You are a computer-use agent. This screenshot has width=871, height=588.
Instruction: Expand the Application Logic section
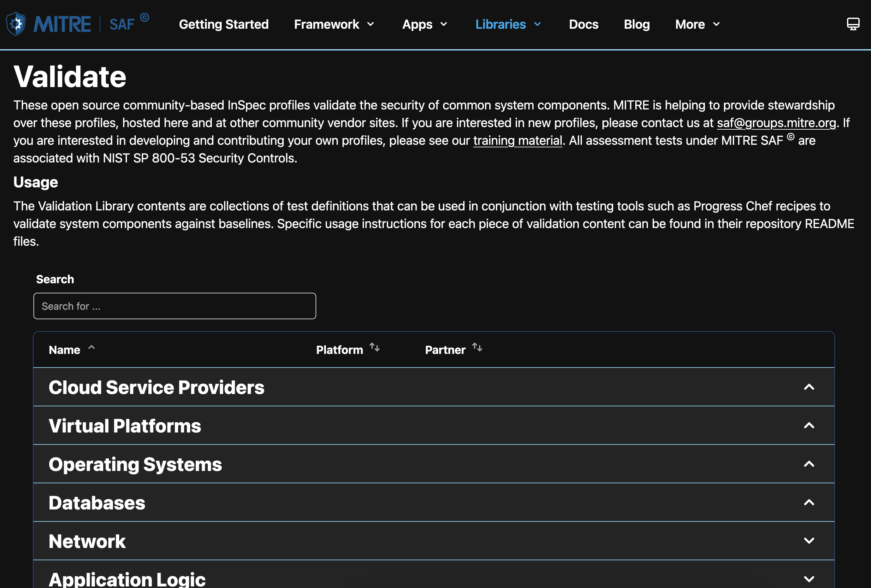(809, 579)
